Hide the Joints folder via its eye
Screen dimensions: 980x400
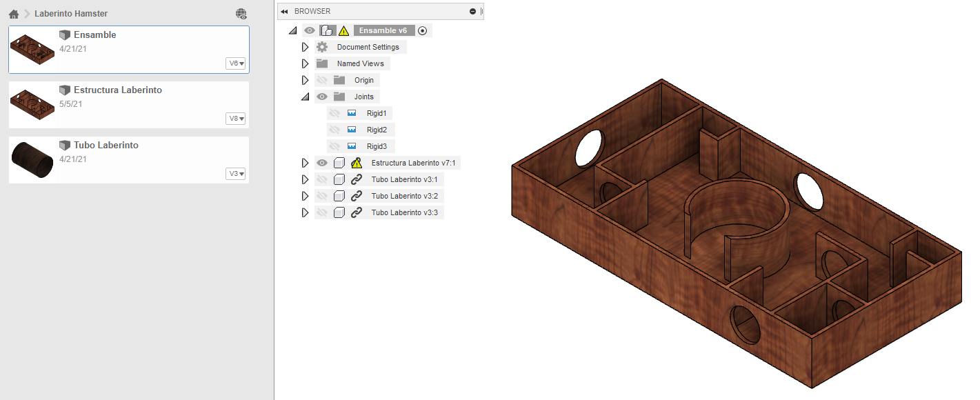[x=321, y=97]
